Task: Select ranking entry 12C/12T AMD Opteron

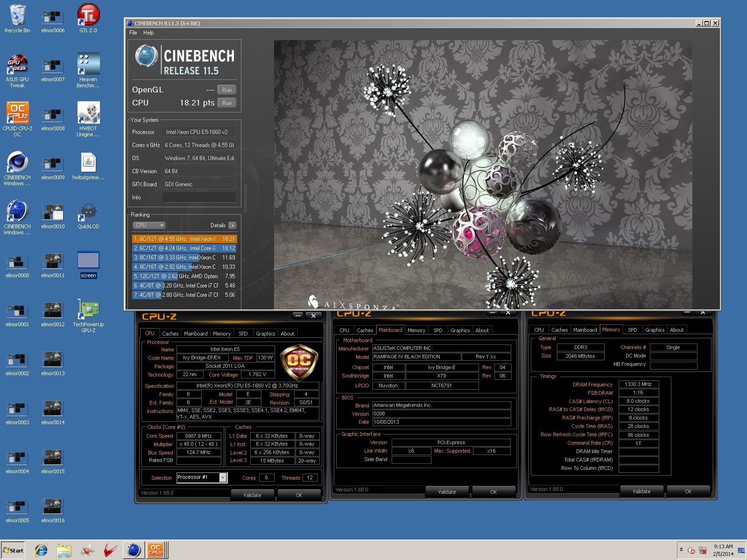Action: 185,276
